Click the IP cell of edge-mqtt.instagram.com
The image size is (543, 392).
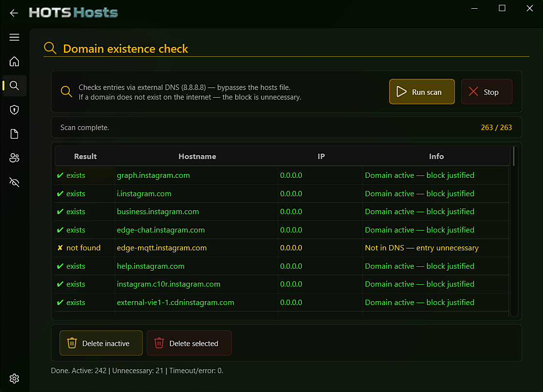pos(320,248)
